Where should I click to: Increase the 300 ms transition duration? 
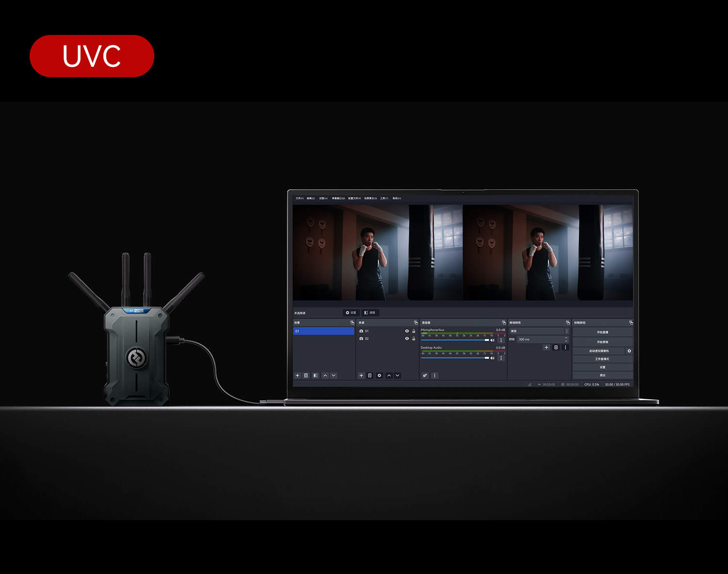(x=566, y=338)
